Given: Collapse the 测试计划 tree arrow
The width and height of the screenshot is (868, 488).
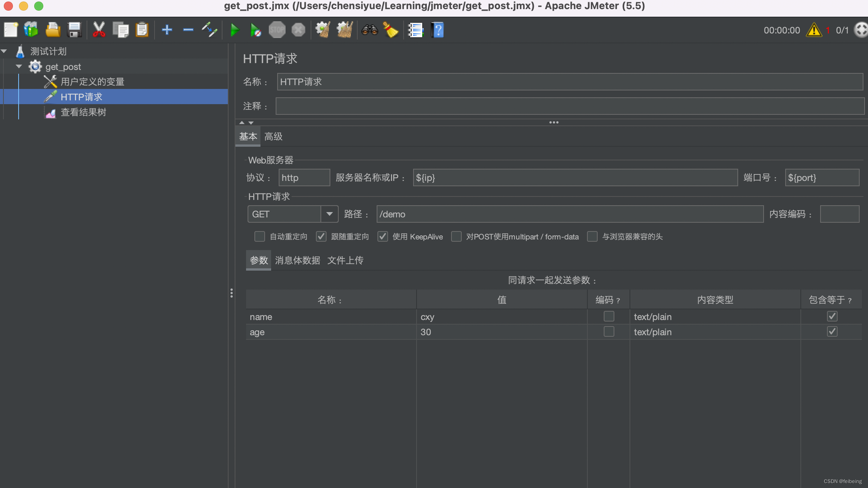Looking at the screenshot, I should [4, 51].
